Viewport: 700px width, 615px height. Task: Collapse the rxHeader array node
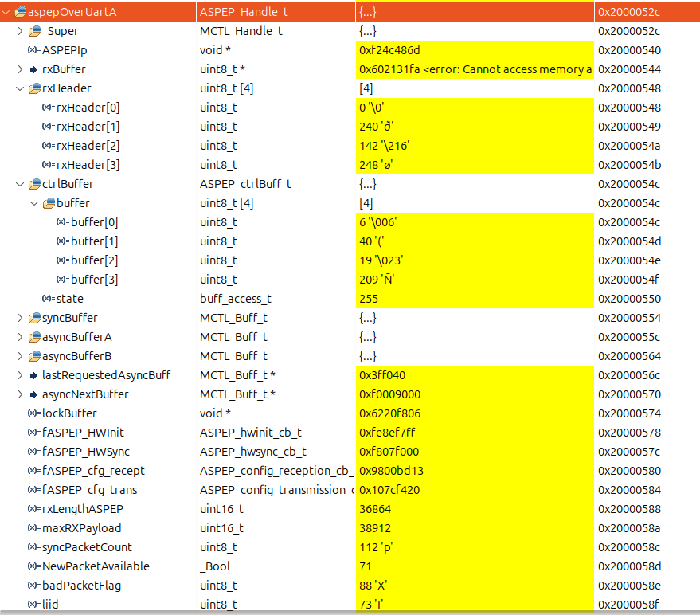[x=20, y=88]
